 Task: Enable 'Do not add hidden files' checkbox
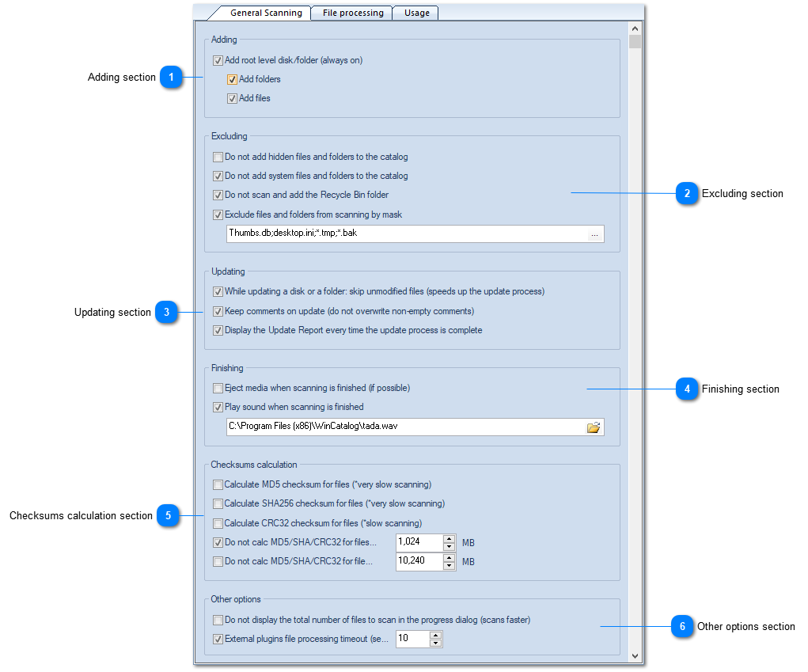(218, 158)
